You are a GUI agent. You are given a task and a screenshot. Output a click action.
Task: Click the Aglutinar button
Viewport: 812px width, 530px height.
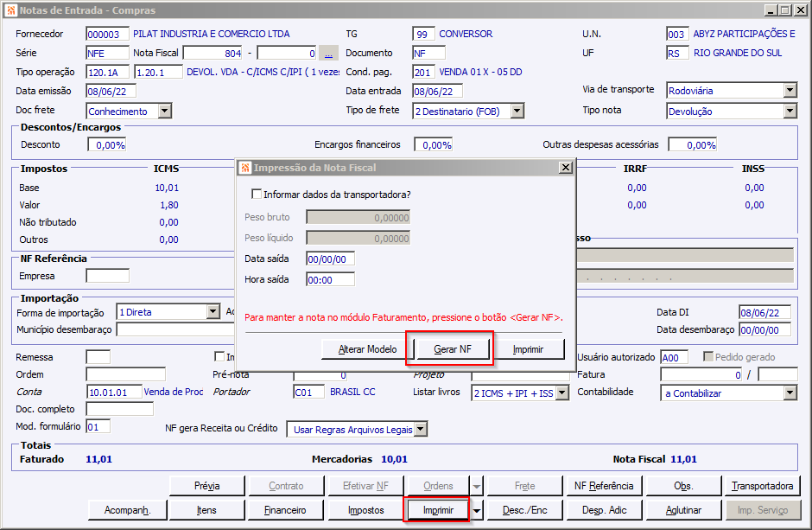click(683, 510)
